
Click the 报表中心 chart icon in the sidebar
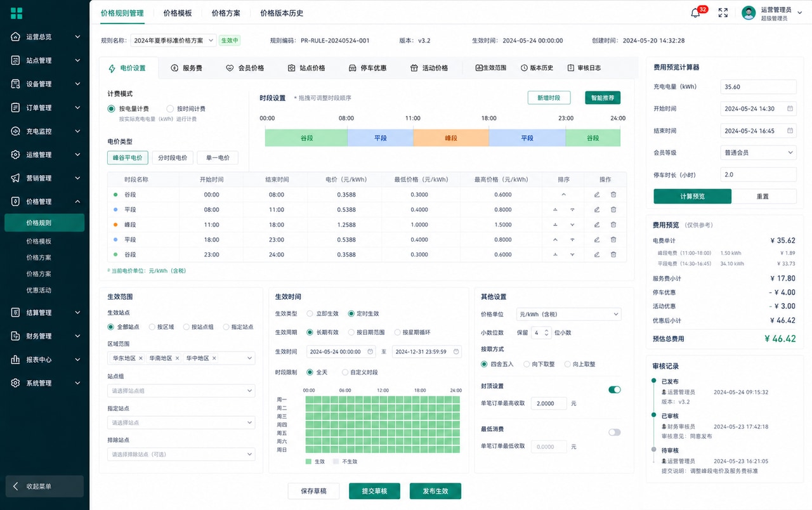[16, 360]
